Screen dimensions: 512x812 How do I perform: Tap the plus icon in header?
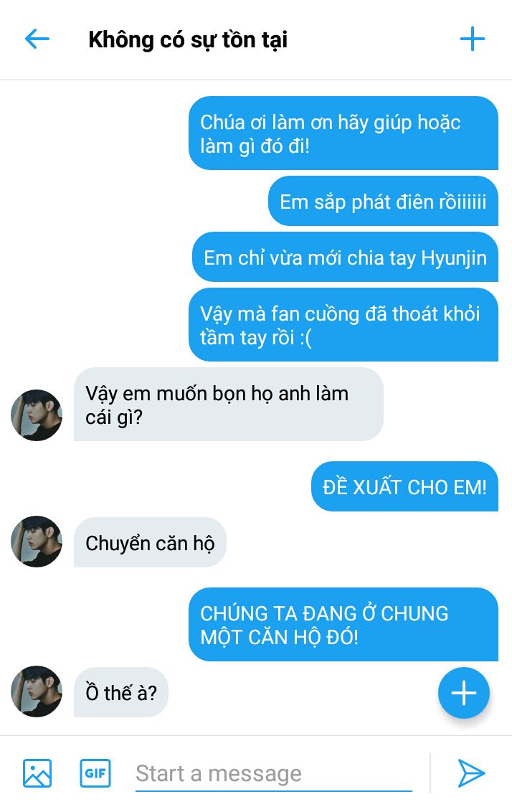(x=472, y=39)
